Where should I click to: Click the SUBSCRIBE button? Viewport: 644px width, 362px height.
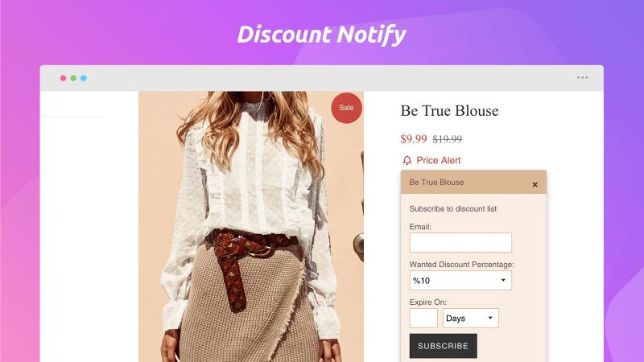pos(444,346)
